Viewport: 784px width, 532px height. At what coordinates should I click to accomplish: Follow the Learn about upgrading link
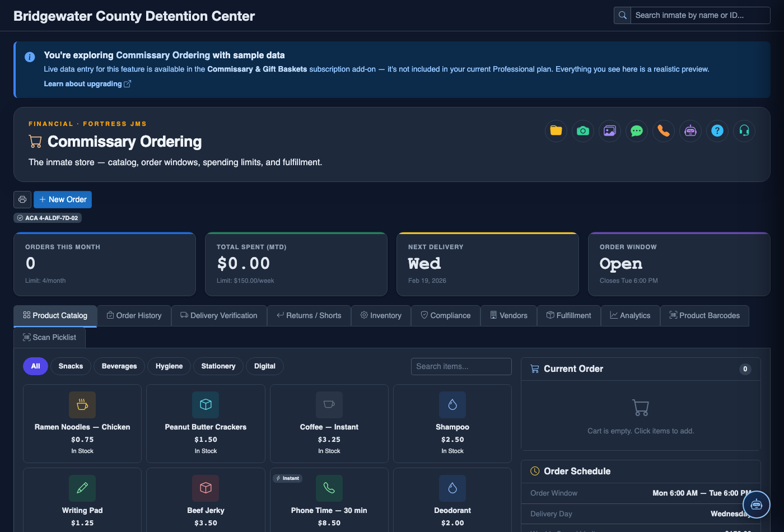click(87, 84)
